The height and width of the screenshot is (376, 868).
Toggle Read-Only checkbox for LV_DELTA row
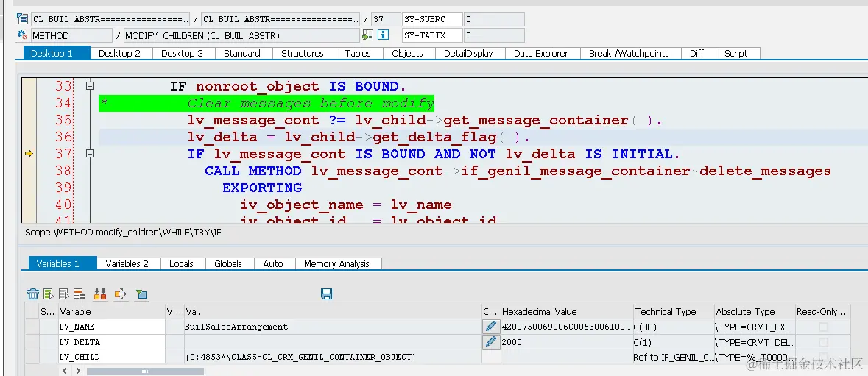click(823, 342)
